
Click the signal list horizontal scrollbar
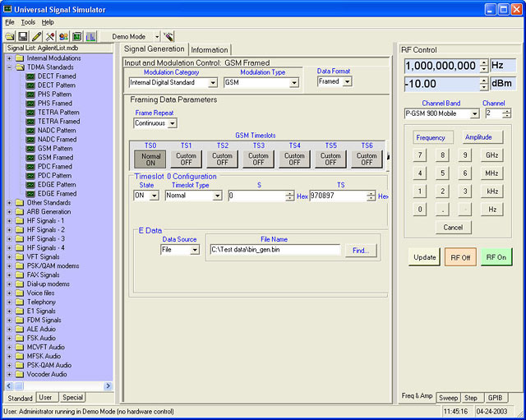pyautogui.click(x=58, y=385)
